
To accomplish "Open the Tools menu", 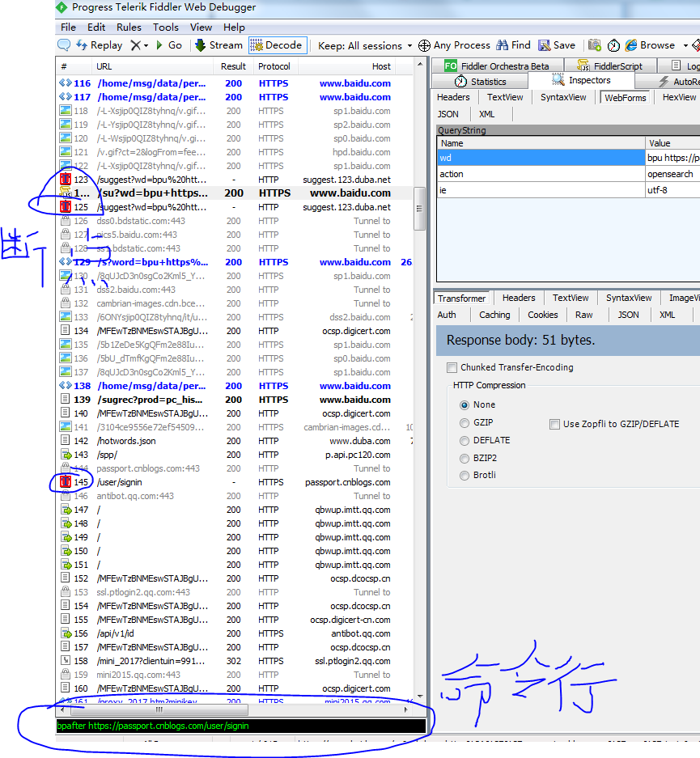I will [x=166, y=28].
